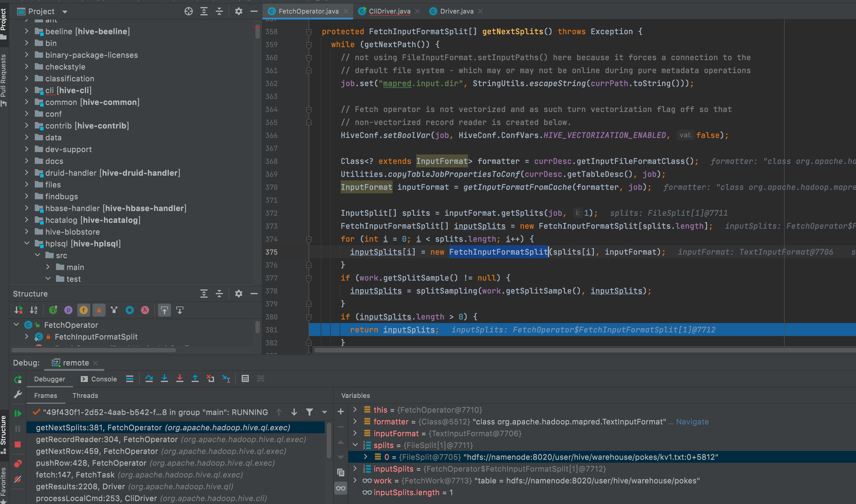The width and height of the screenshot is (856, 504).
Task: Click the Duplicate Watch copy icon
Action: pyautogui.click(x=341, y=472)
